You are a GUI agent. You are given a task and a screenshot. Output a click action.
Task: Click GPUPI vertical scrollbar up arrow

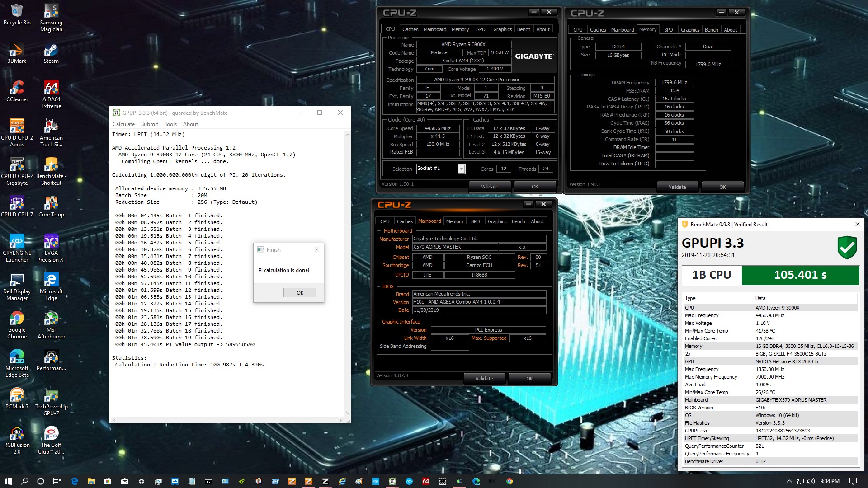(348, 135)
